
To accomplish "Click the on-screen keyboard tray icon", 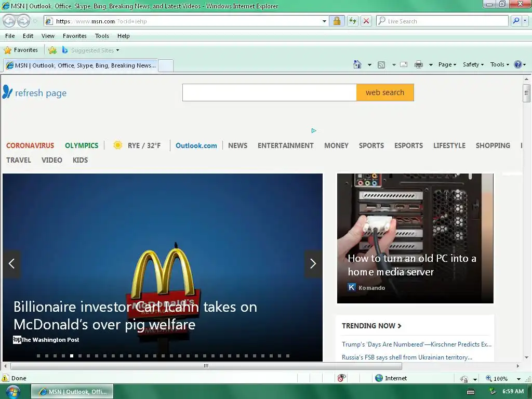I will pyautogui.click(x=471, y=392).
